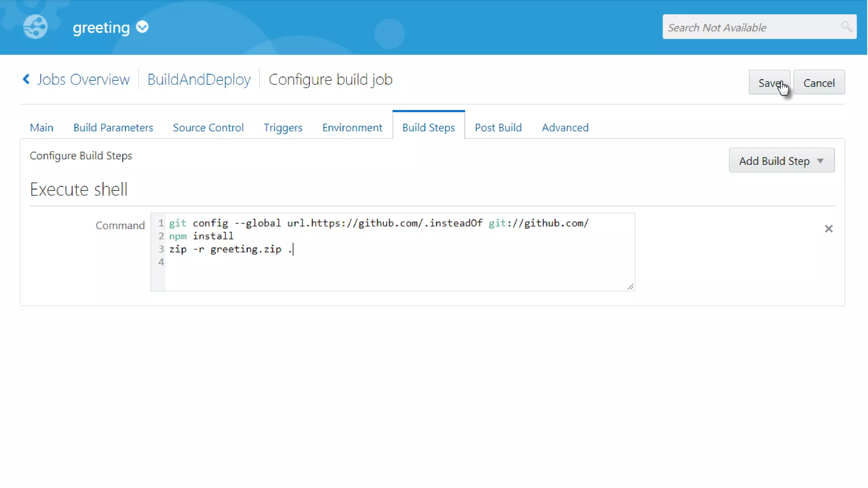Open the greeting project dropdown chevron
Screen dimensions: 868x488
[x=142, y=27]
